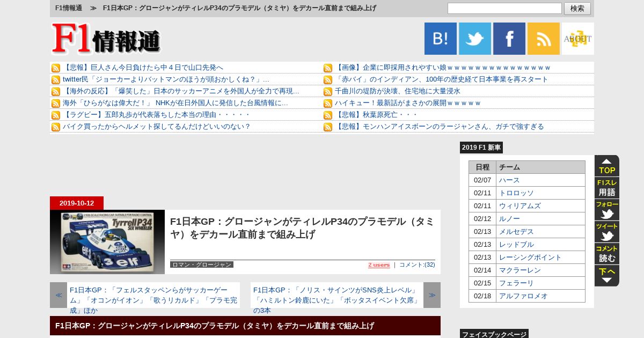644x338 pixels.
Task: Open next post ノリス・サインツがSNS炎上レベル link
Action: (336, 300)
